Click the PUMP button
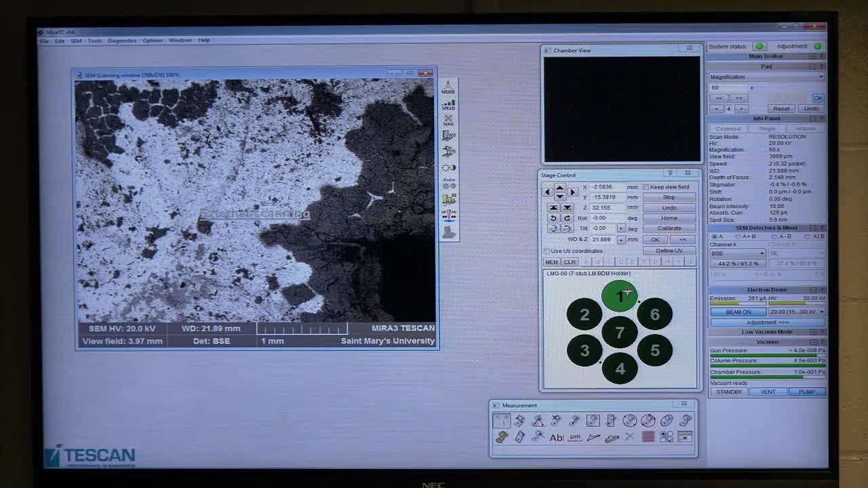Image resolution: width=868 pixels, height=488 pixels. pyautogui.click(x=806, y=392)
